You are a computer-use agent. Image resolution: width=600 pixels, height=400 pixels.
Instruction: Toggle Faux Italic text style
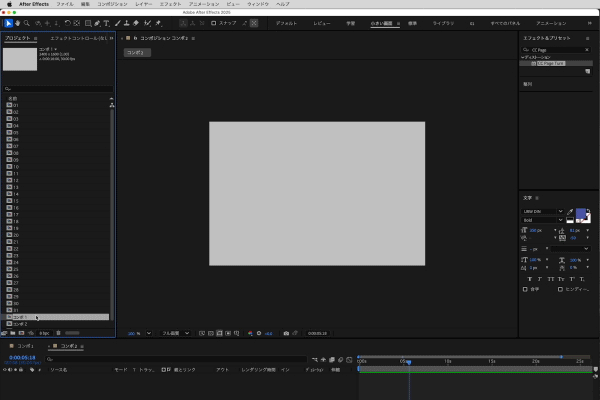(x=540, y=279)
